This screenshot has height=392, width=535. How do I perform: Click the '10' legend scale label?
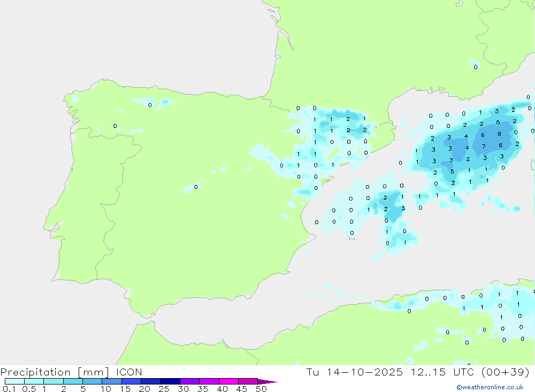click(106, 389)
